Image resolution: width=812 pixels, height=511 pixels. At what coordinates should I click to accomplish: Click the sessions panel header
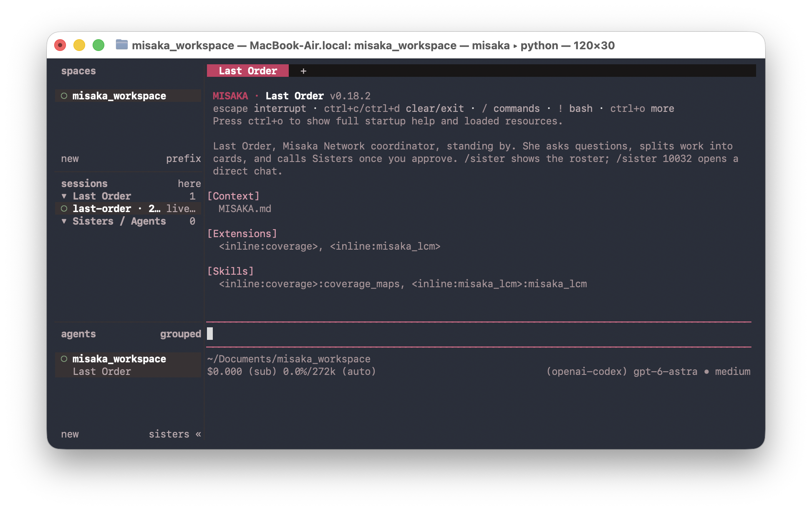click(x=84, y=184)
